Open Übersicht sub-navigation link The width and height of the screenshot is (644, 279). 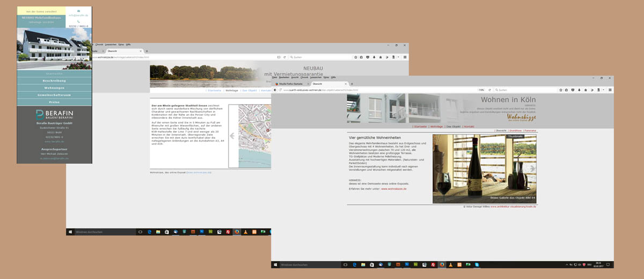click(x=501, y=130)
